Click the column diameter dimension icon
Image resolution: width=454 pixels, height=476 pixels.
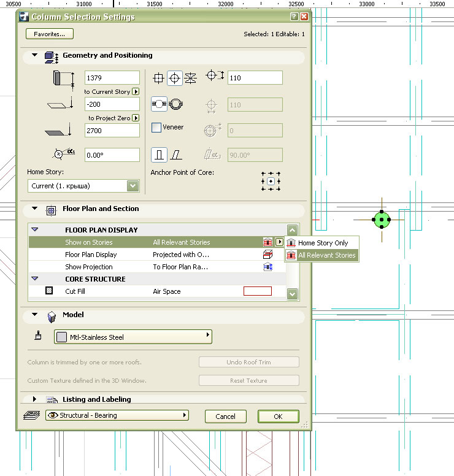pos(215,75)
